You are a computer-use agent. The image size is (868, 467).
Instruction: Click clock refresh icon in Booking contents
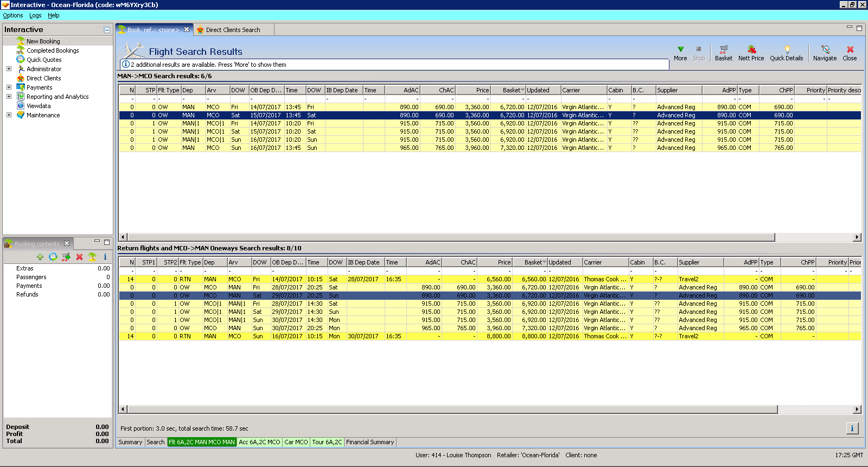click(53, 257)
